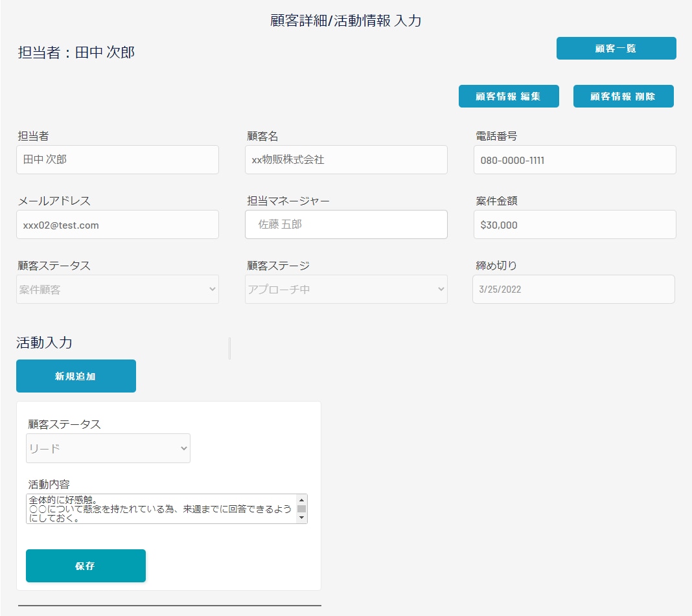Click the 締め切り label
Image resolution: width=692 pixels, height=616 pixels.
(496, 266)
